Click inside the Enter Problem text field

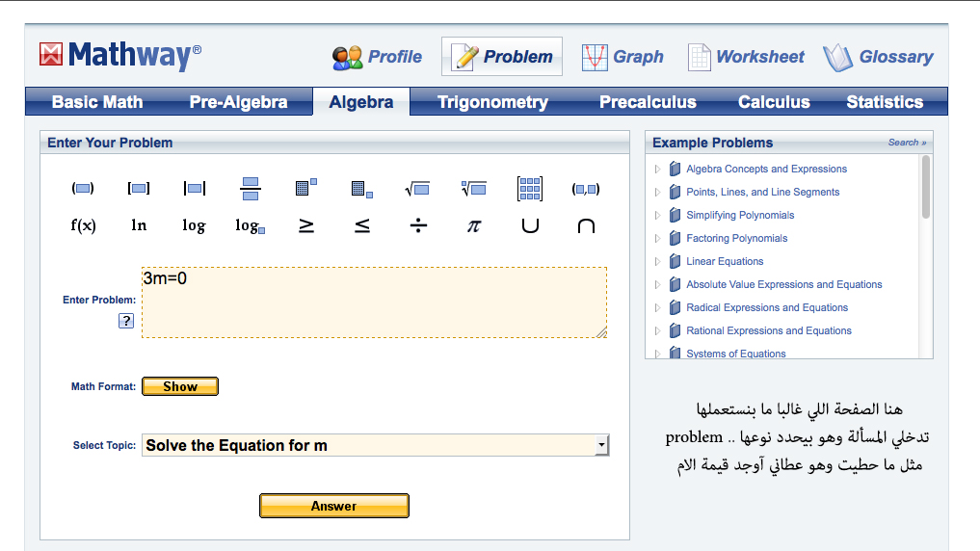coord(374,302)
